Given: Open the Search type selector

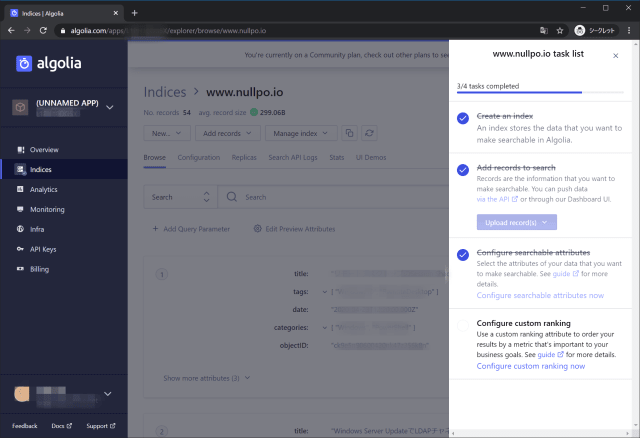Looking at the screenshot, I should pyautogui.click(x=181, y=197).
